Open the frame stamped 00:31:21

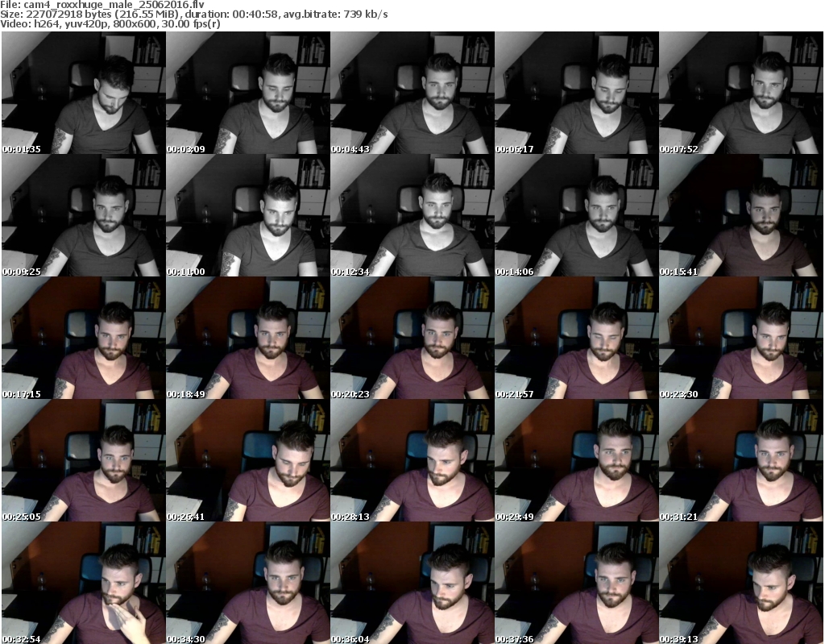[741, 461]
